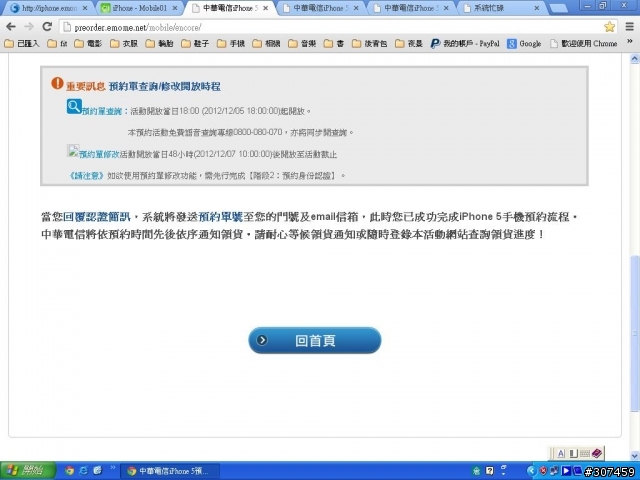The image size is (640, 480).
Task: Click the 回首頁 button
Action: [x=315, y=340]
